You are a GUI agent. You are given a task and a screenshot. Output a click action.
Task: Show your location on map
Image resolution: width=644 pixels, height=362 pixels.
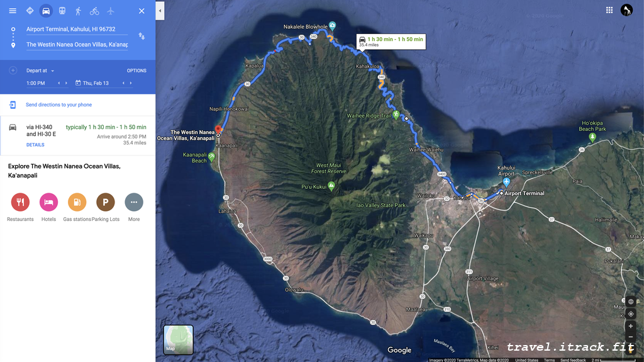[x=630, y=314]
